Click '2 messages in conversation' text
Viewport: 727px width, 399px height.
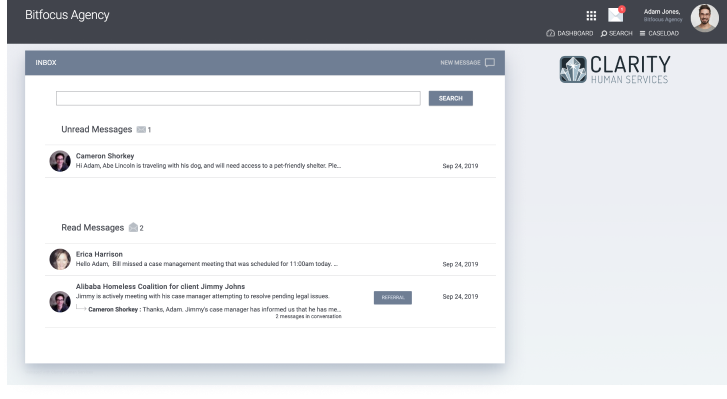click(308, 317)
